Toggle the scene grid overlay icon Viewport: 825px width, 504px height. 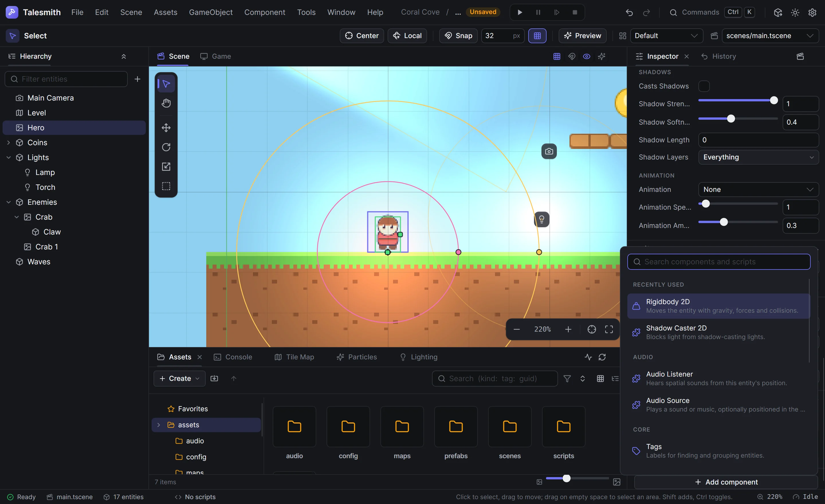click(x=557, y=56)
